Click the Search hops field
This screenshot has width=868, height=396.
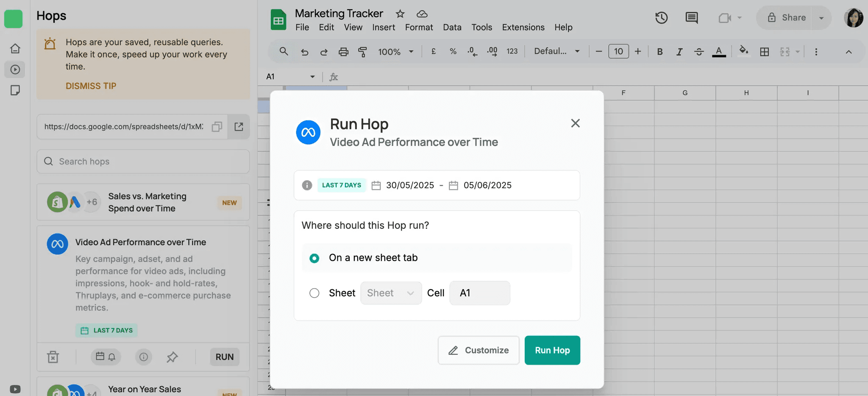[143, 162]
